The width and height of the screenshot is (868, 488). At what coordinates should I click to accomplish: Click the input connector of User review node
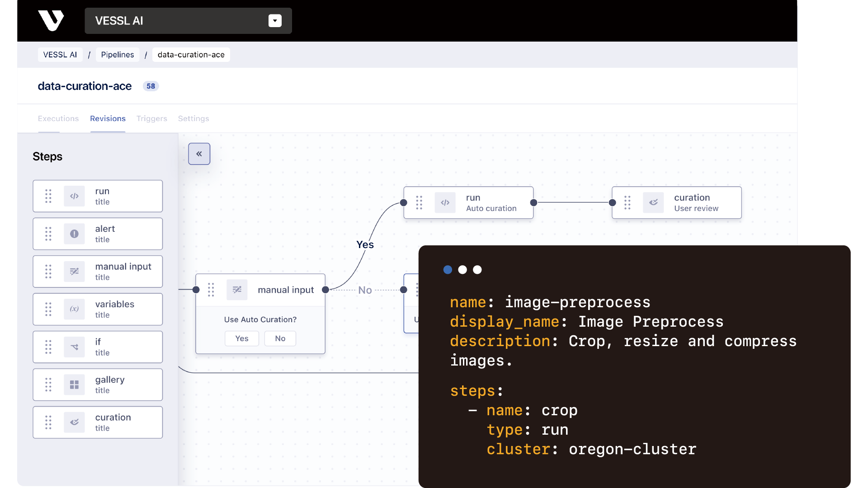coord(613,202)
